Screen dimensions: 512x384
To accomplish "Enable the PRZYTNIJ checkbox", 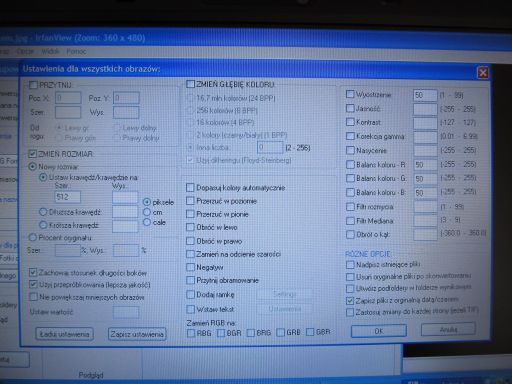I will pos(33,85).
